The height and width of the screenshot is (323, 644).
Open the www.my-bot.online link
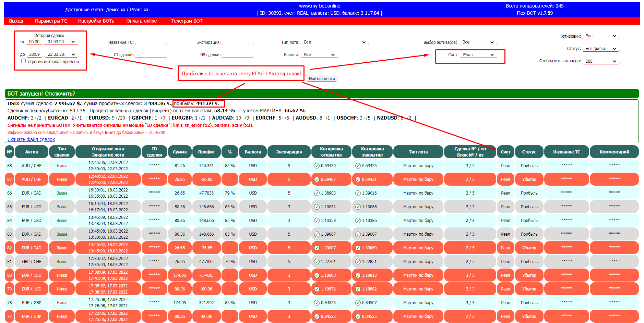click(320, 6)
